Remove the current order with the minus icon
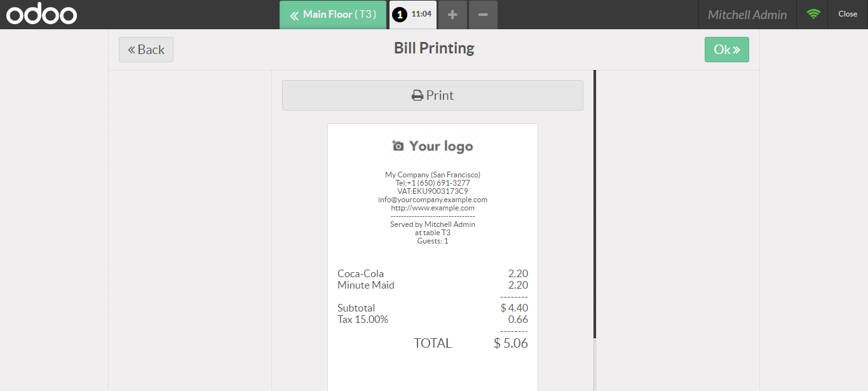This screenshot has width=868, height=391. click(483, 15)
